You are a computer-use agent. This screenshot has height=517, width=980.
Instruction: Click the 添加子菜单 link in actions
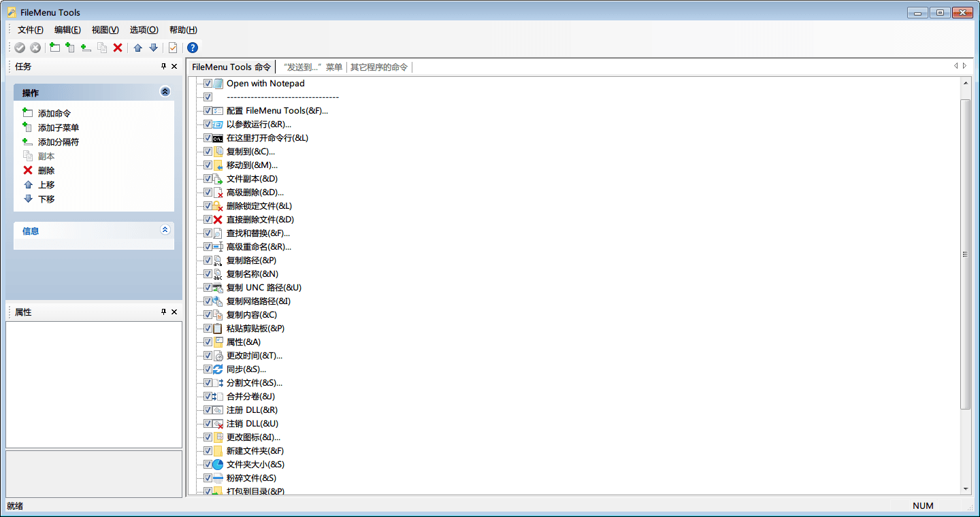coord(59,128)
